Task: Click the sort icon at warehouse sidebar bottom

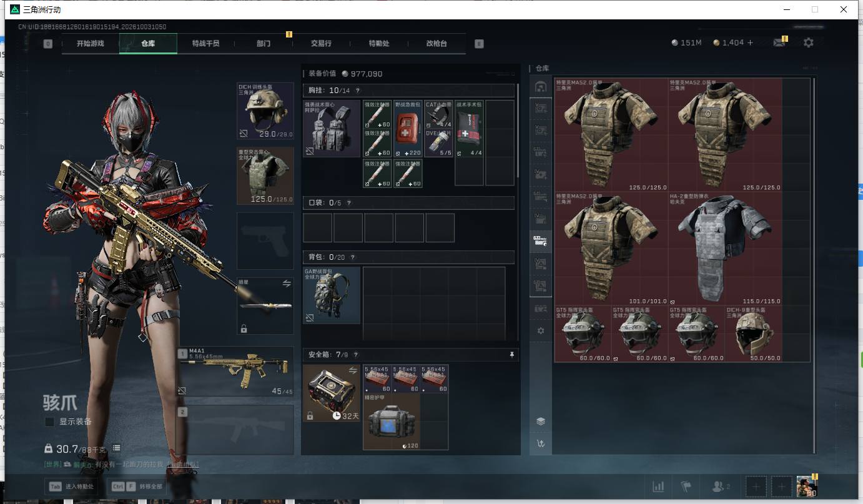Action: (541, 443)
